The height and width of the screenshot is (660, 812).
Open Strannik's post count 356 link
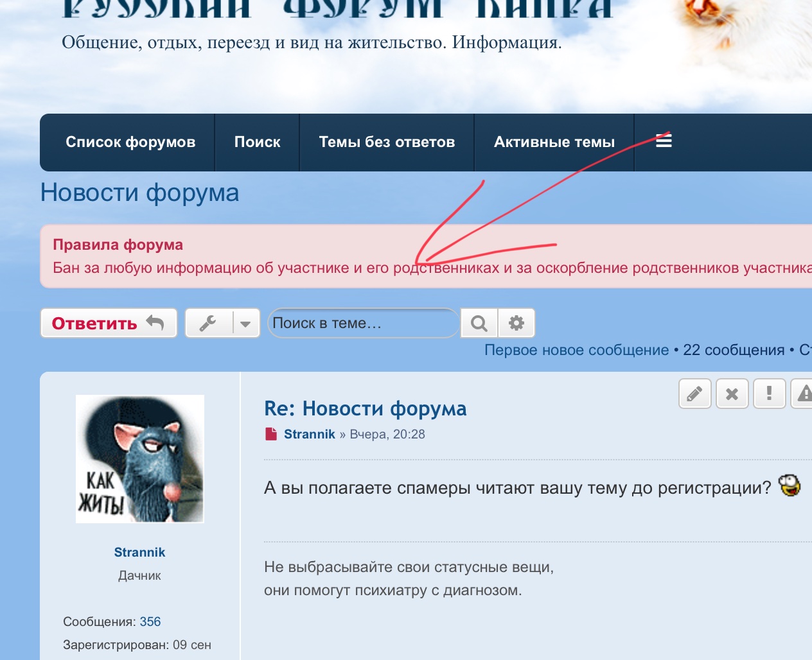tap(150, 621)
